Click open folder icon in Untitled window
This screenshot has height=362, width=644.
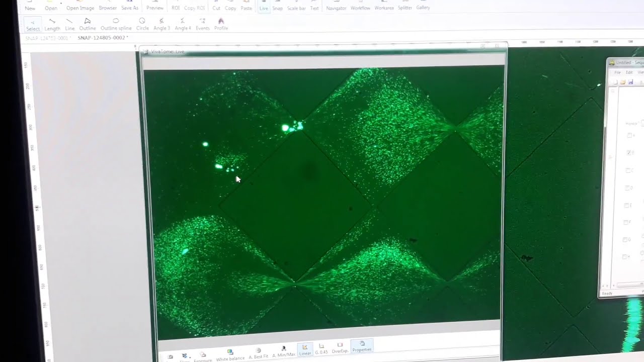[x=623, y=82]
